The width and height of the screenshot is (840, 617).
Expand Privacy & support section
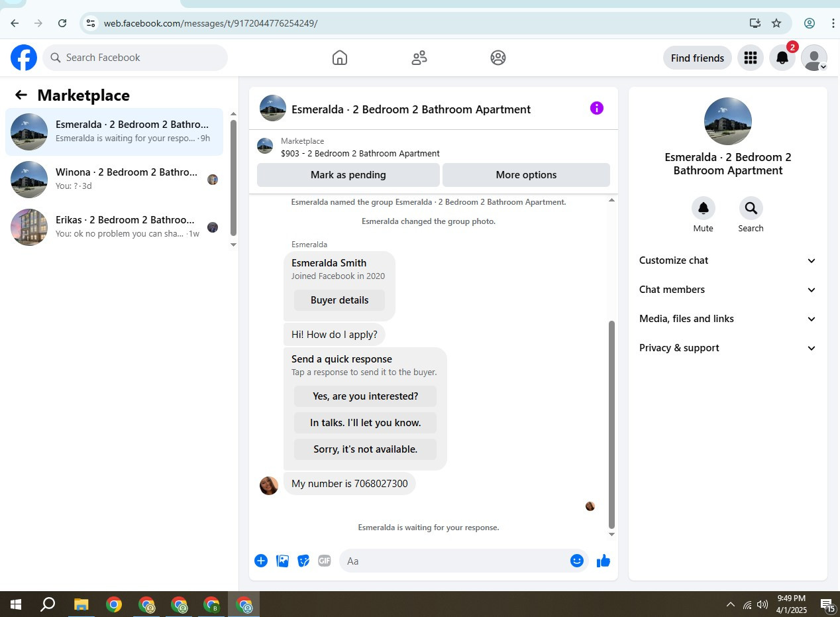(x=728, y=348)
